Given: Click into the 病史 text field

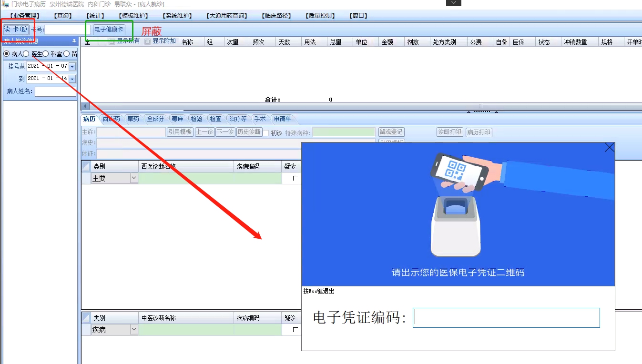Looking at the screenshot, I should coord(236,143).
